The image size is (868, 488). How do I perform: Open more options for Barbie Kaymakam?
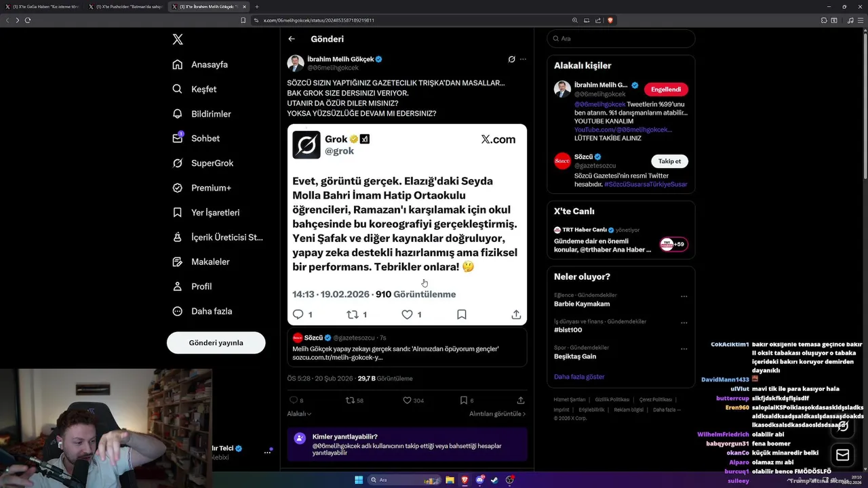coord(684,296)
